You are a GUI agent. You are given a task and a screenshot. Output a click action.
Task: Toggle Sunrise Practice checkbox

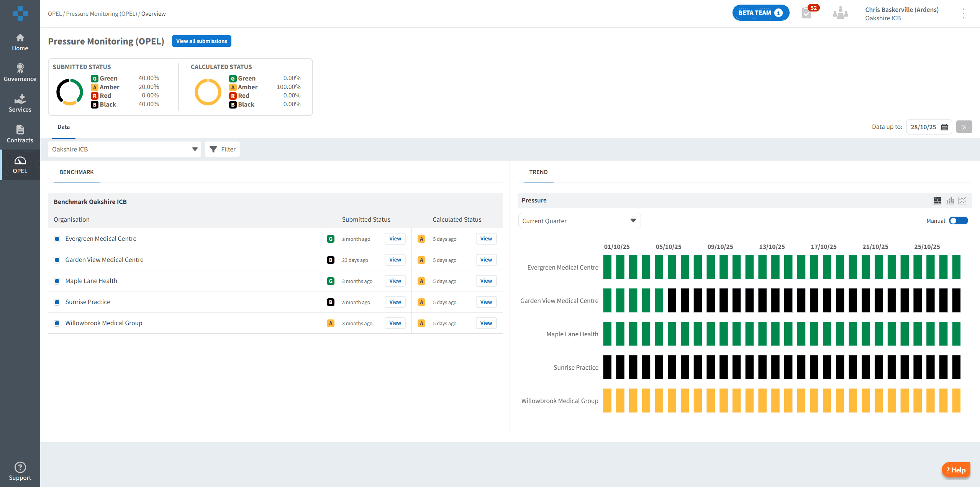click(57, 302)
